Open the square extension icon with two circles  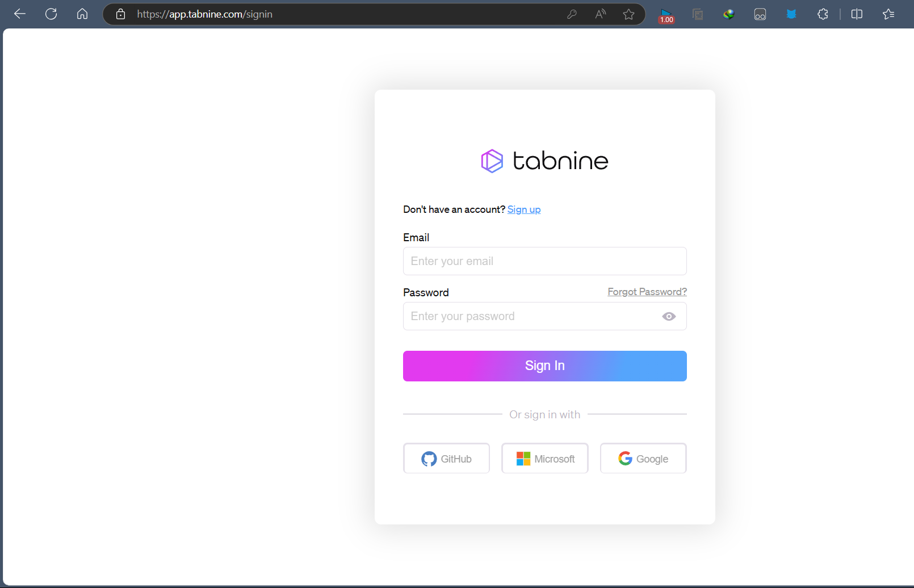[x=760, y=14]
